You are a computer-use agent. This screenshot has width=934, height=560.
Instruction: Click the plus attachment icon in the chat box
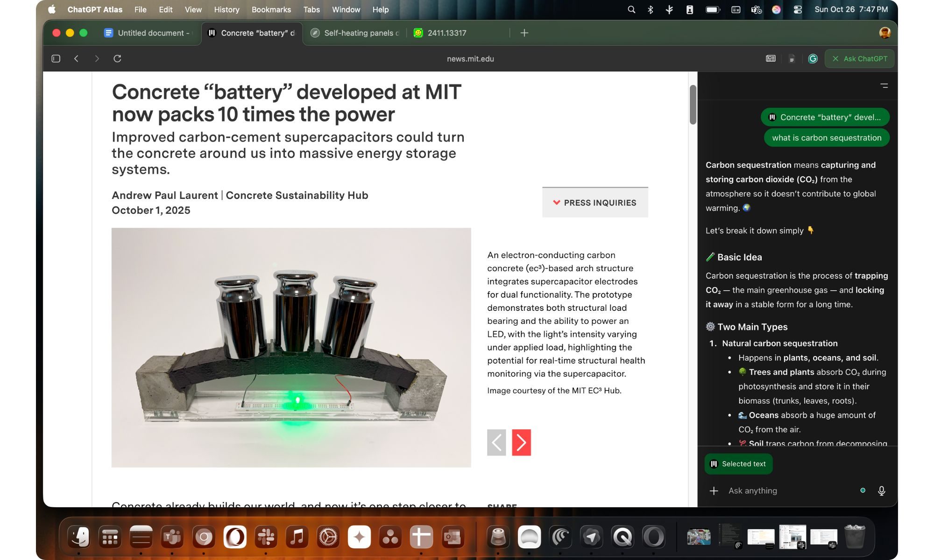click(714, 490)
